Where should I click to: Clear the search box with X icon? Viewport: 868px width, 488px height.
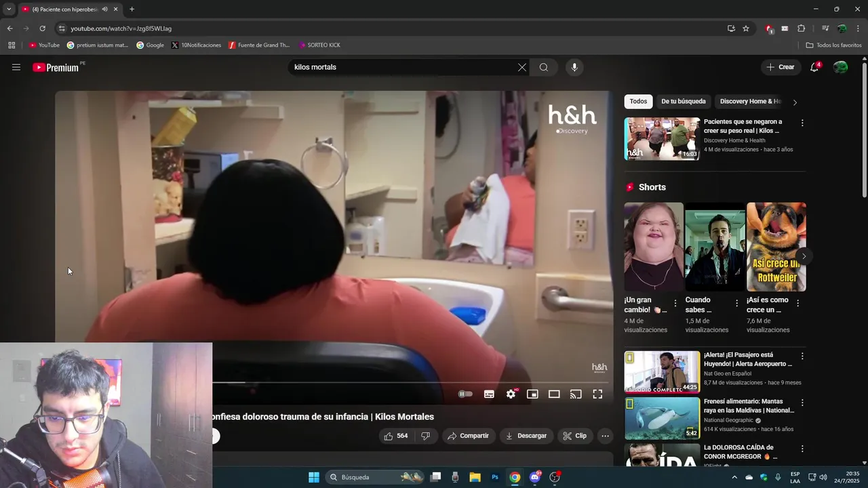(x=522, y=67)
